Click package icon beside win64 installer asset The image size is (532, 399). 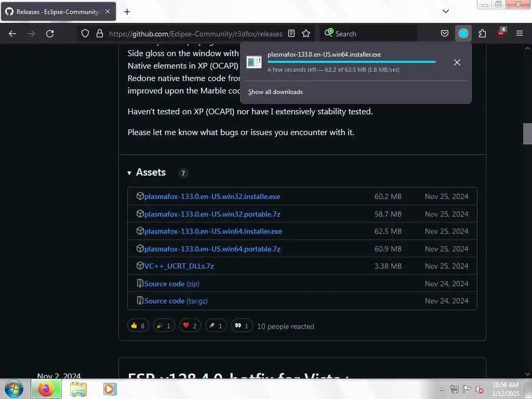point(140,231)
